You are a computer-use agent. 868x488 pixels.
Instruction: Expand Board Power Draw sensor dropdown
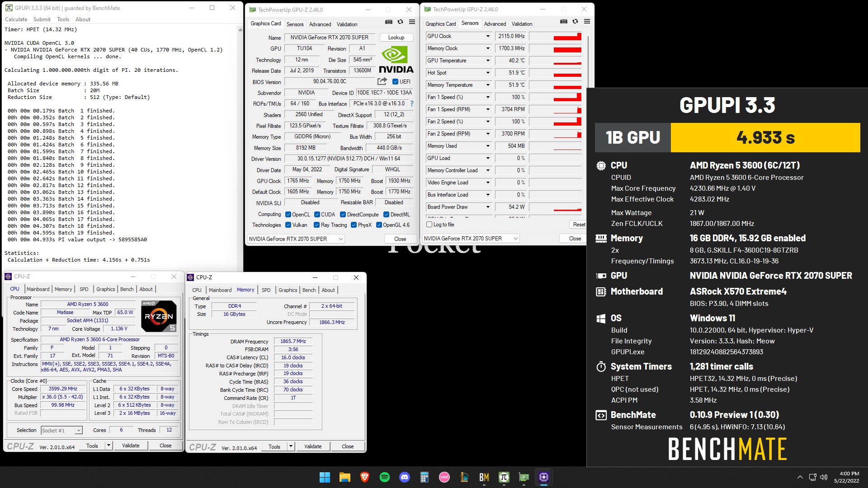(x=488, y=207)
